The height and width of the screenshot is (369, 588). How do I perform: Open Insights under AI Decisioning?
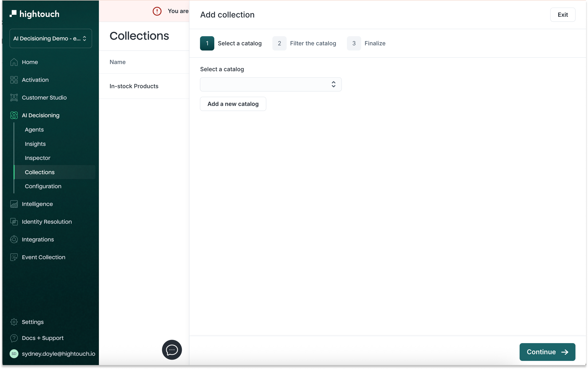[35, 144]
